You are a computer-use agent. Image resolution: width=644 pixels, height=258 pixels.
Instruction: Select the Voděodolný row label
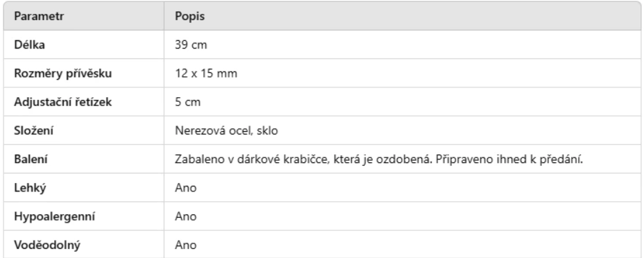(47, 246)
